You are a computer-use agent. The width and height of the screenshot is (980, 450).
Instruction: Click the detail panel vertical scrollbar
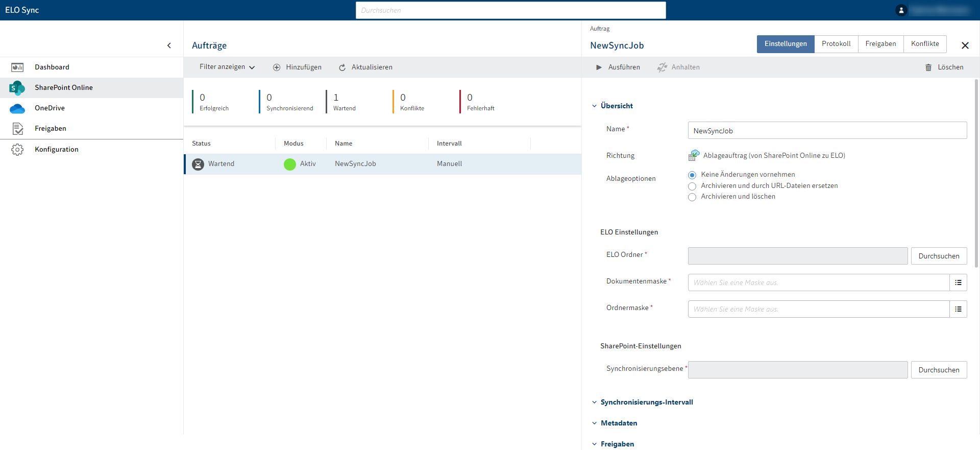(976, 174)
